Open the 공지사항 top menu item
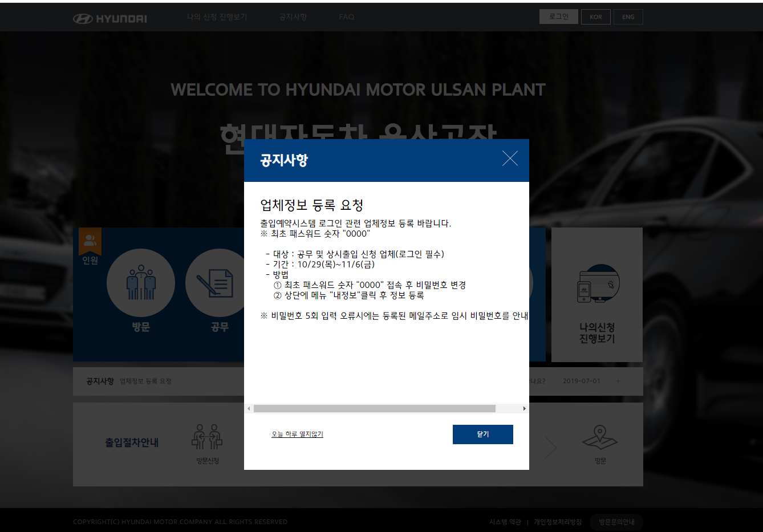 293,17
